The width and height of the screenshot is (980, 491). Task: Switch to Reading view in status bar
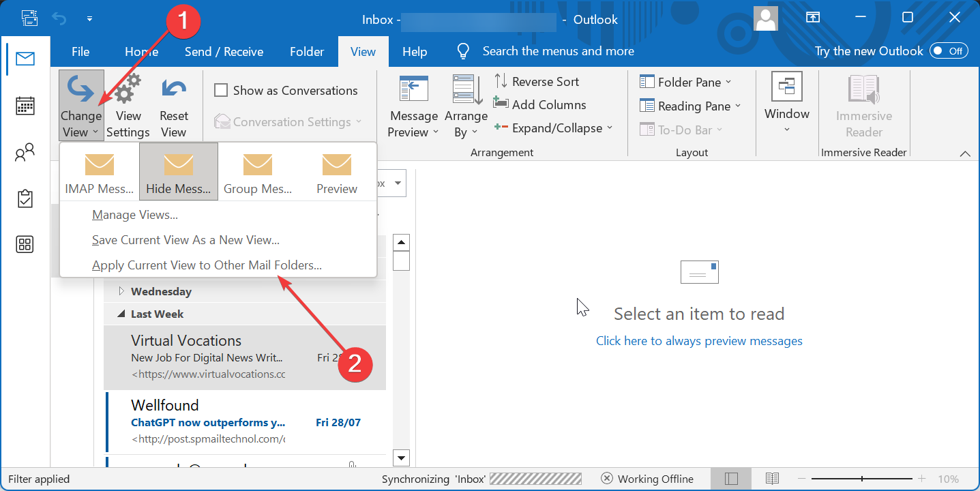tap(772, 479)
